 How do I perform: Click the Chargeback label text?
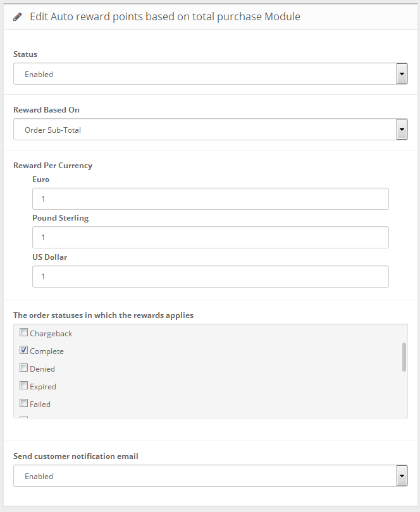click(51, 334)
